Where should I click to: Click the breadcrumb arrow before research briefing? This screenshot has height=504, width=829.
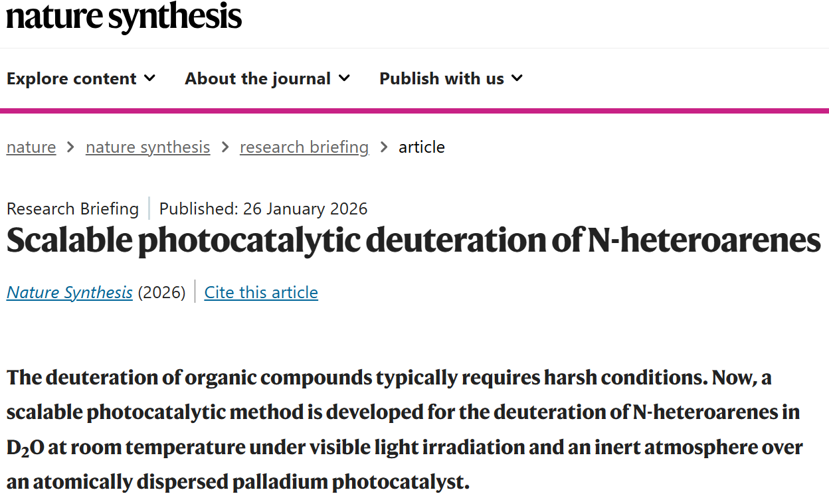(225, 147)
